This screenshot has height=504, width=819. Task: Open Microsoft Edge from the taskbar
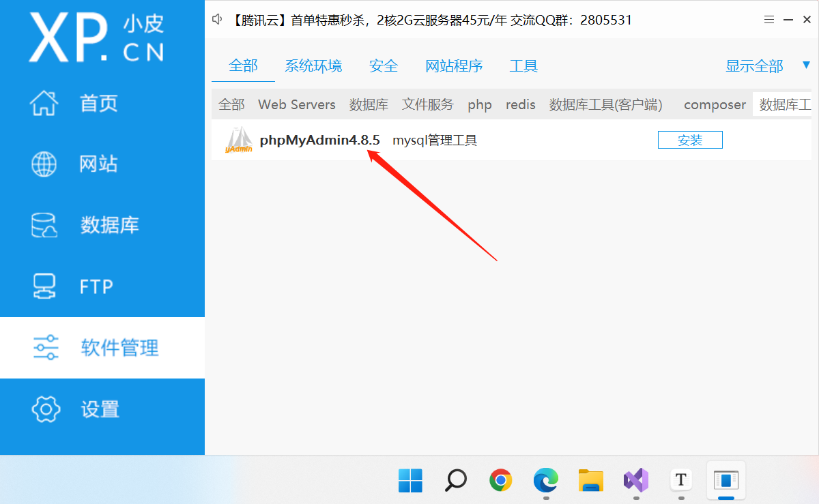point(545,481)
